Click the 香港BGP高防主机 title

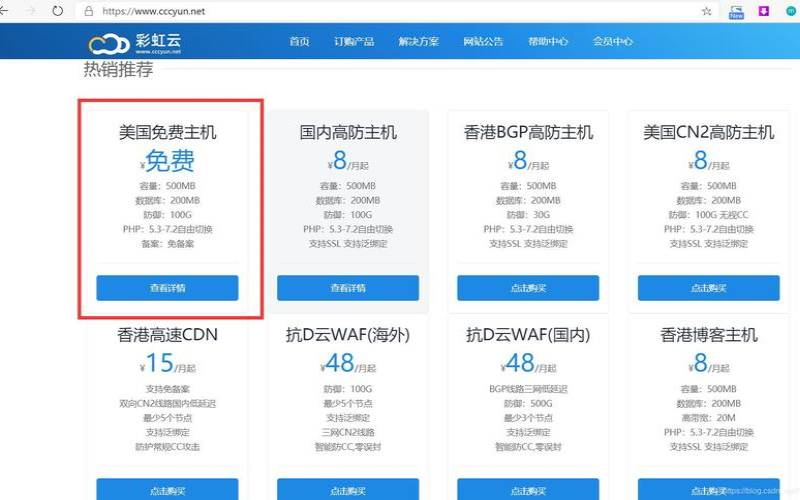(528, 133)
